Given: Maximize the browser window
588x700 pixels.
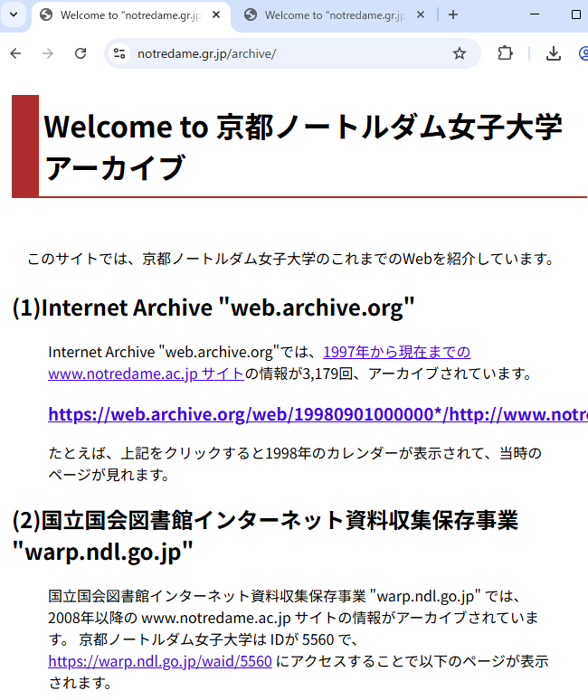Looking at the screenshot, I should pos(576,14).
